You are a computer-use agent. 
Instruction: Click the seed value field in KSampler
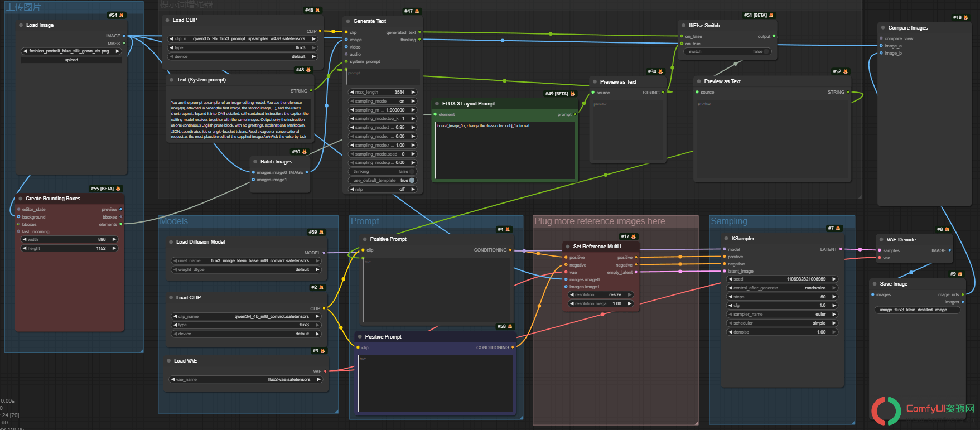click(783, 279)
